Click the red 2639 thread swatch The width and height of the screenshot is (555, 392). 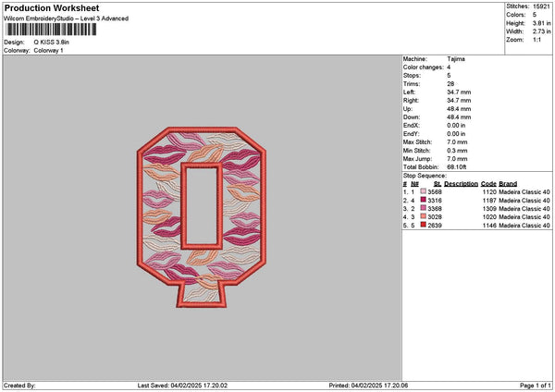[x=423, y=225]
